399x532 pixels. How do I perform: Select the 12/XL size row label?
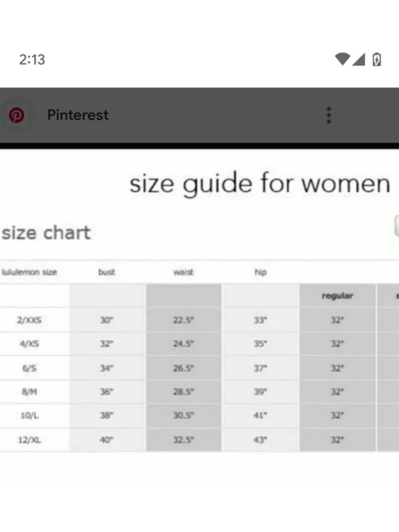(29, 440)
